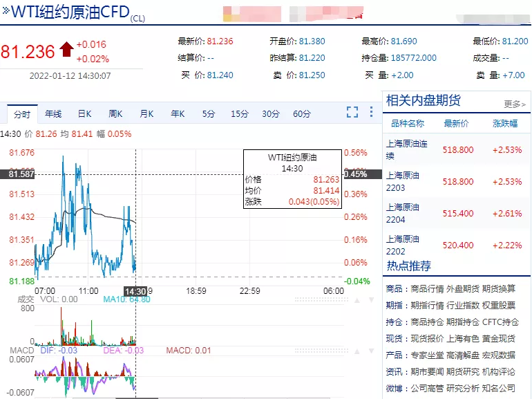Click the 权重股票 link

[499, 306]
